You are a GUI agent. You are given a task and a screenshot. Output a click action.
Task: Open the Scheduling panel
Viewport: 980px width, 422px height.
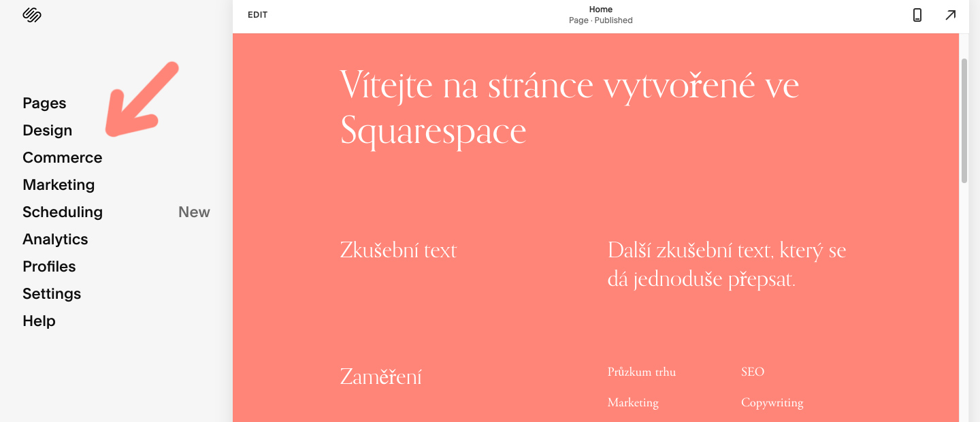63,212
